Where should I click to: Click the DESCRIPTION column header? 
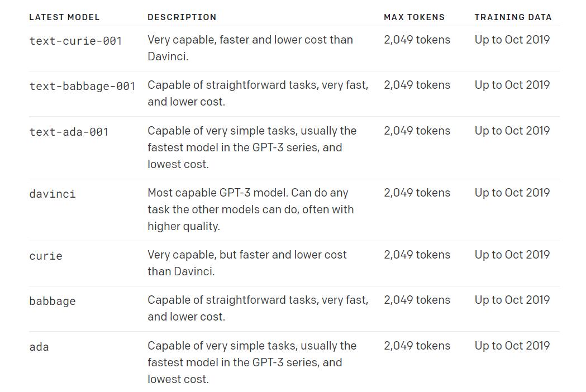pyautogui.click(x=182, y=17)
